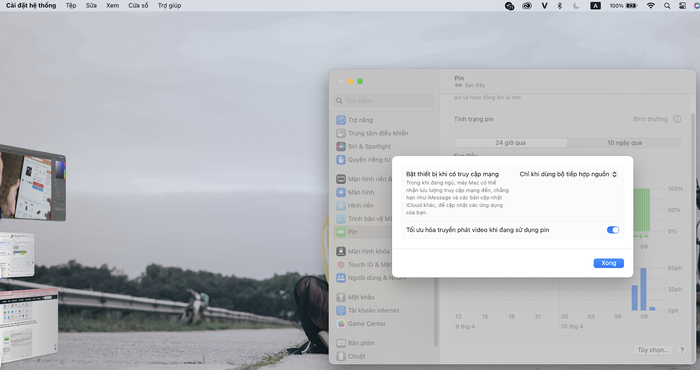700x370 pixels.
Task: Select Mật khẩu sidebar icon
Action: coord(341,297)
